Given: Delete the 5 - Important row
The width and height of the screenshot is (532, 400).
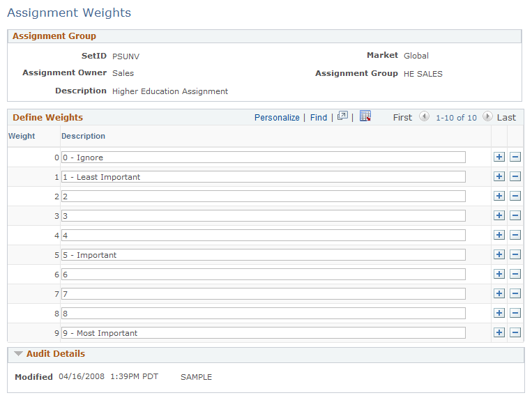Looking at the screenshot, I should point(515,254).
